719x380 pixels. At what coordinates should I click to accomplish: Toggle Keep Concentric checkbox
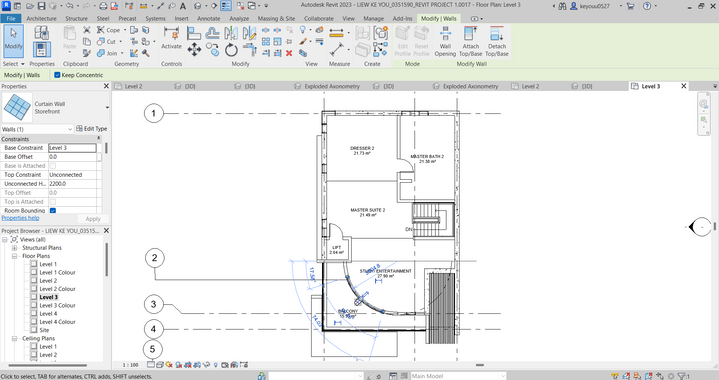57,75
